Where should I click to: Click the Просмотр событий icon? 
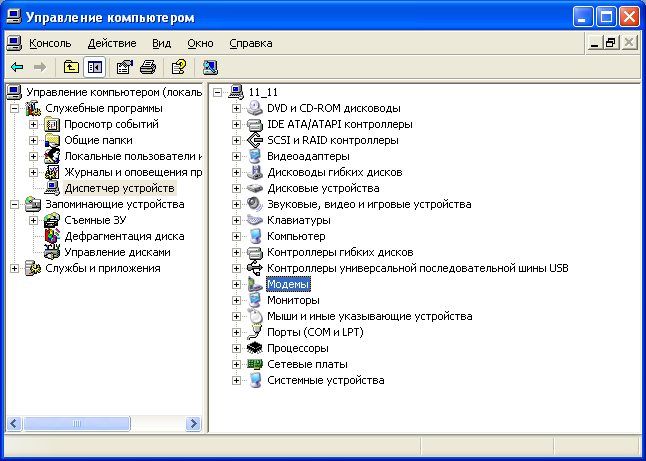(52, 124)
